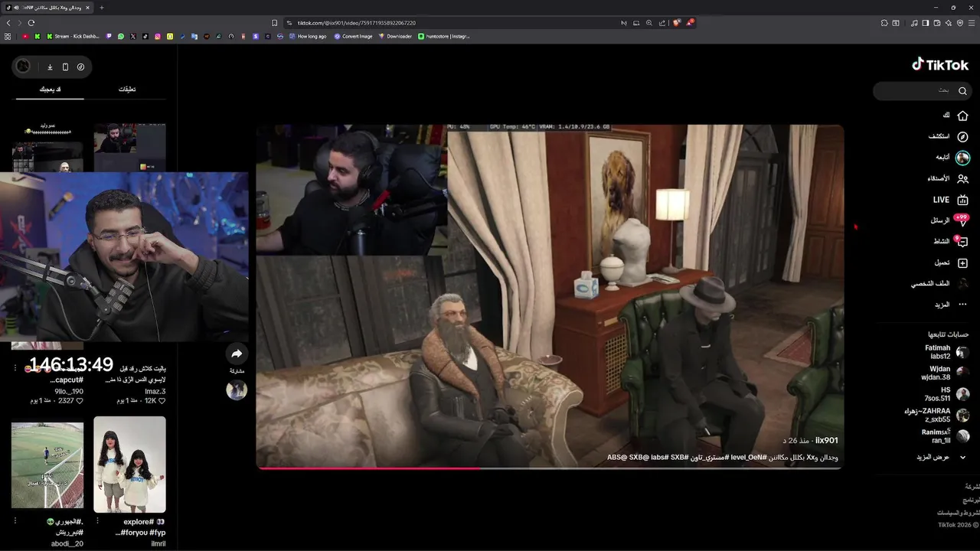The image size is (980, 551).
Task: Open a new browser tab with plus
Action: pos(102,8)
